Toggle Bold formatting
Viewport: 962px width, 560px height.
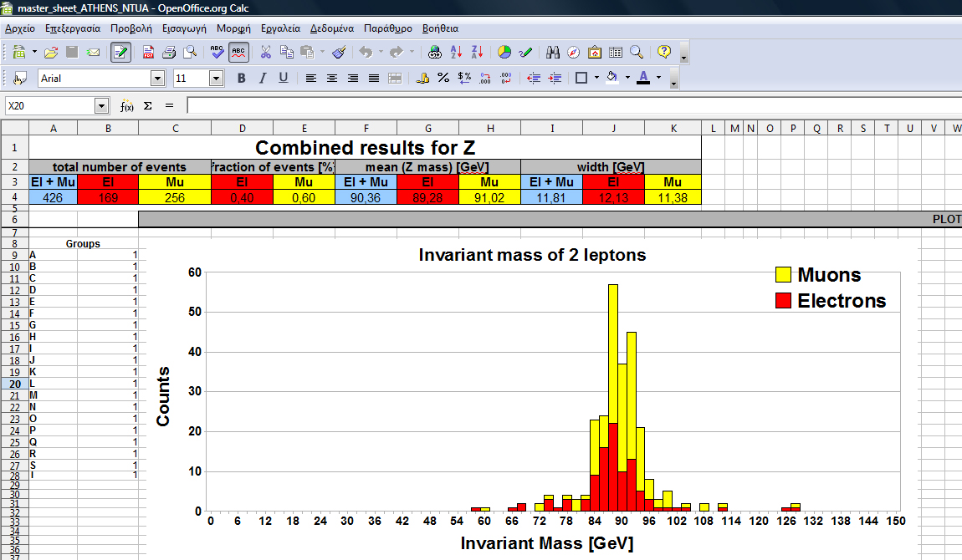point(242,79)
